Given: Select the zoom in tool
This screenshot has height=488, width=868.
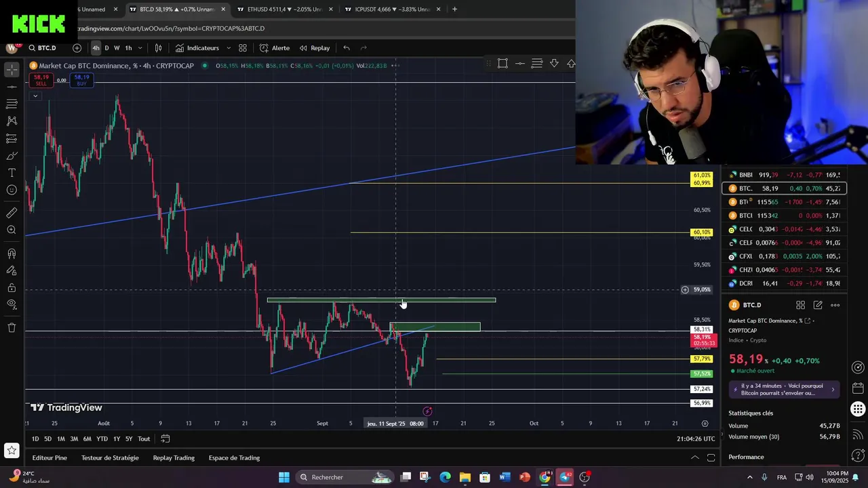Looking at the screenshot, I should [12, 230].
